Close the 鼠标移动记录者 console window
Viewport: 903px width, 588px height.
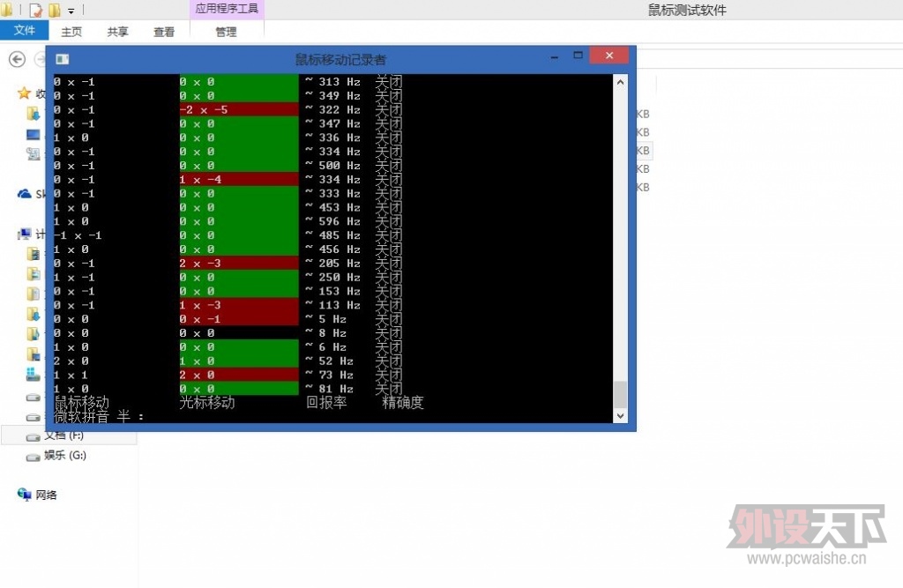[608, 56]
